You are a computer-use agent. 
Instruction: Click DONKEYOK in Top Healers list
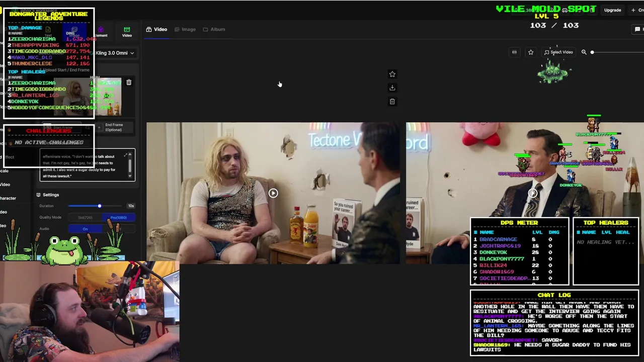[x=25, y=101]
